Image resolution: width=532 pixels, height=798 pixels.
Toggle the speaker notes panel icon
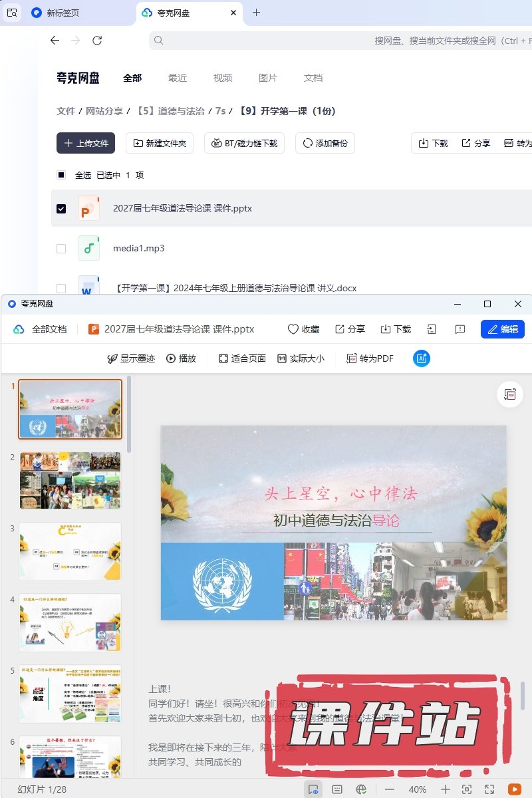pos(337,789)
